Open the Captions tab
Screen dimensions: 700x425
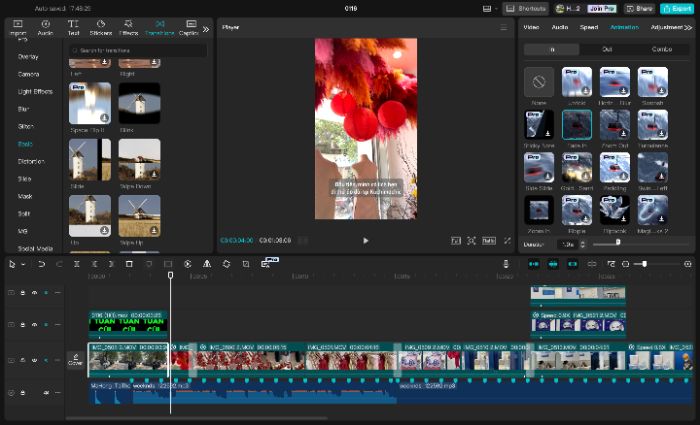pyautogui.click(x=189, y=27)
